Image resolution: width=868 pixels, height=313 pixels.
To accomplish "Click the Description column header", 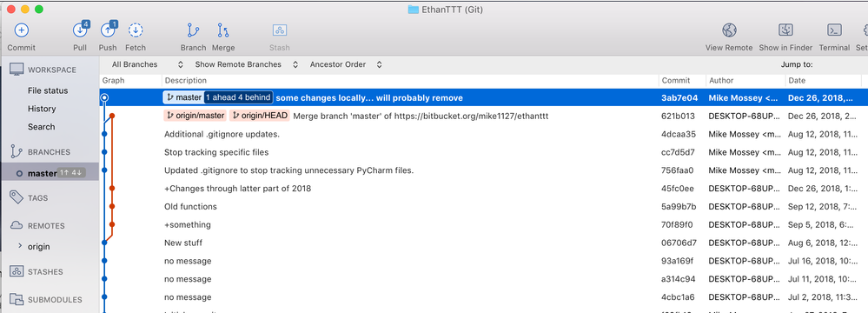I will pos(185,80).
